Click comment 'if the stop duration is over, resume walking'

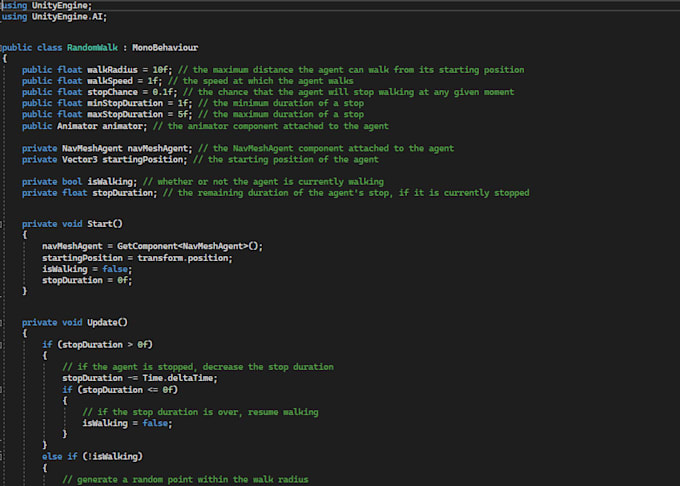pyautogui.click(x=208, y=412)
